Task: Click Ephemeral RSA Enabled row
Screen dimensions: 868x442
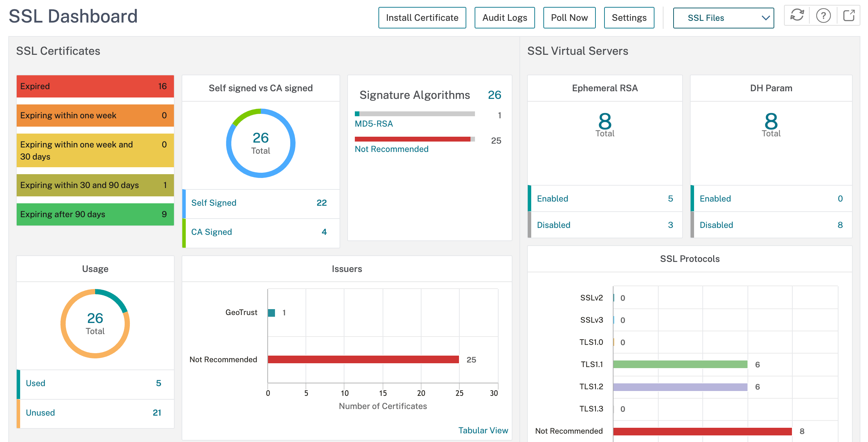Action: tap(605, 199)
